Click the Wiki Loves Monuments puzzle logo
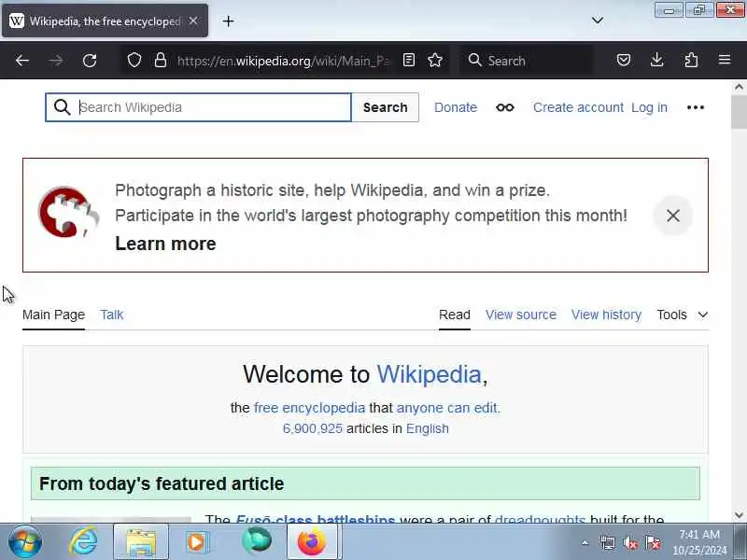 pos(68,213)
